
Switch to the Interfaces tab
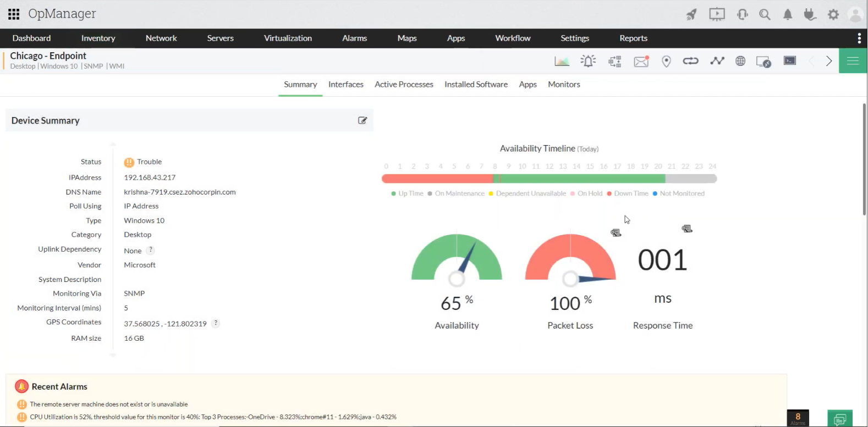pyautogui.click(x=346, y=84)
